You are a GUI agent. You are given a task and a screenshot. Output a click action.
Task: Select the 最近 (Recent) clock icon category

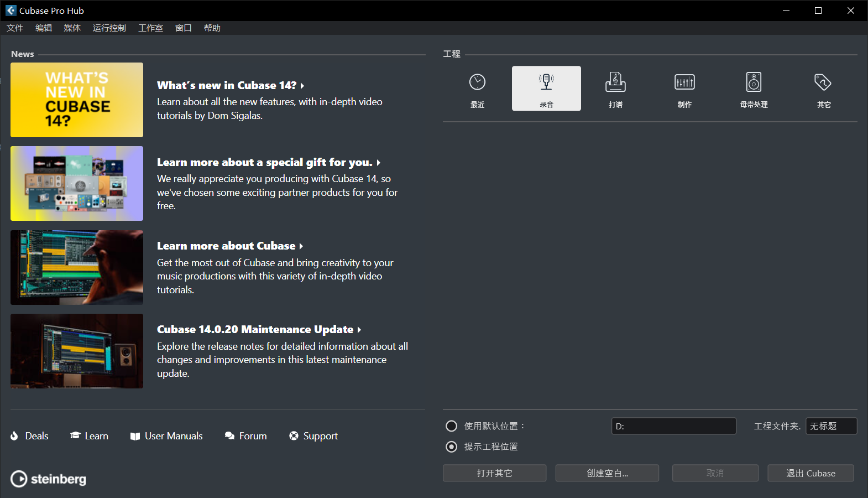click(477, 89)
